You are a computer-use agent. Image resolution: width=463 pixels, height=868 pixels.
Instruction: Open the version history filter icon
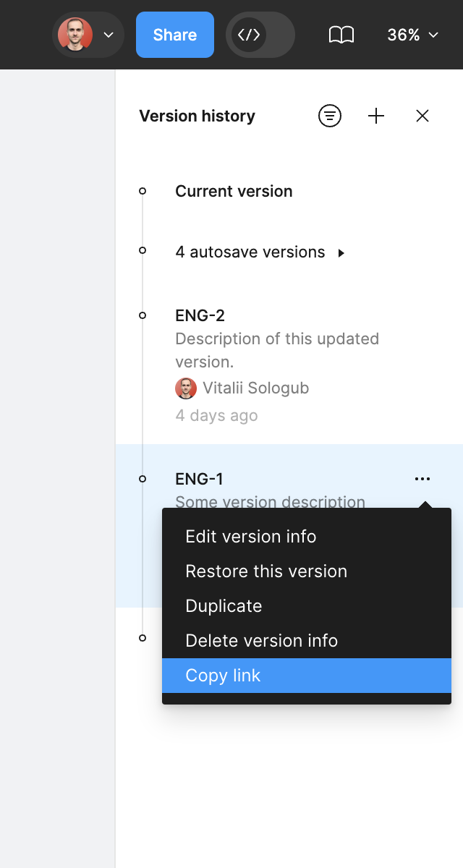coord(330,116)
